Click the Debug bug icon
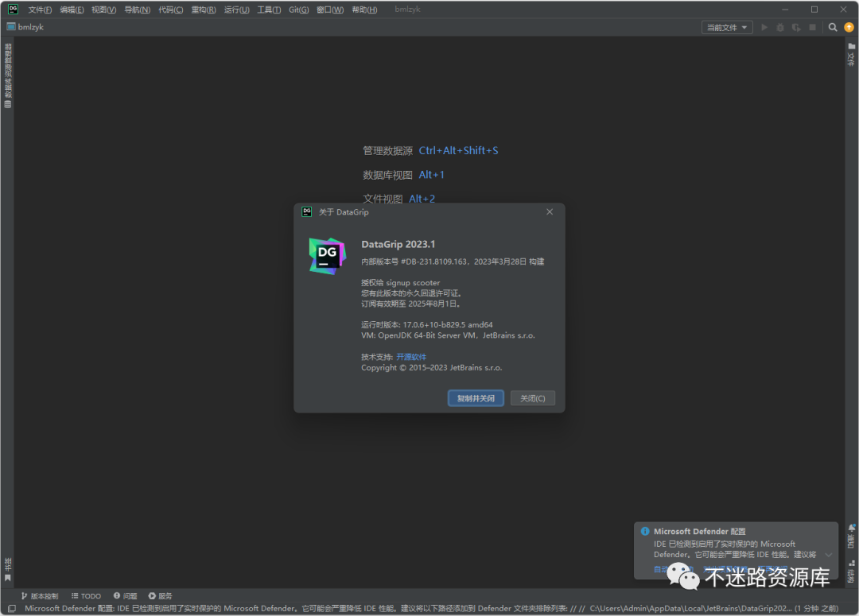The height and width of the screenshot is (616, 859). 780,27
